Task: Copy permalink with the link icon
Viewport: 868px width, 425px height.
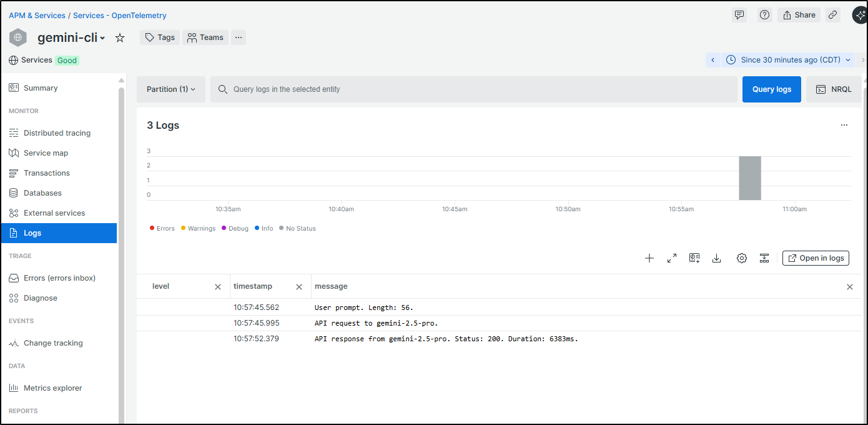Action: click(x=832, y=15)
